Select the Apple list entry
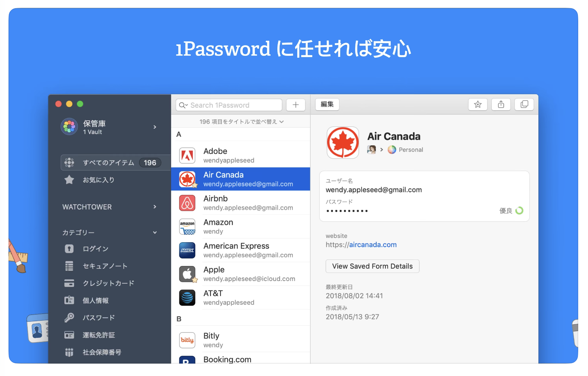Image resolution: width=588 pixels, height=376 pixels. 241,274
